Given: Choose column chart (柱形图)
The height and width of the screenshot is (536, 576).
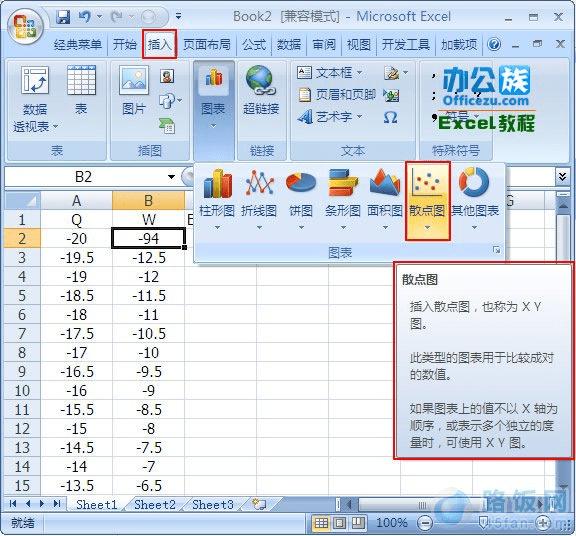Looking at the screenshot, I should pos(217,199).
